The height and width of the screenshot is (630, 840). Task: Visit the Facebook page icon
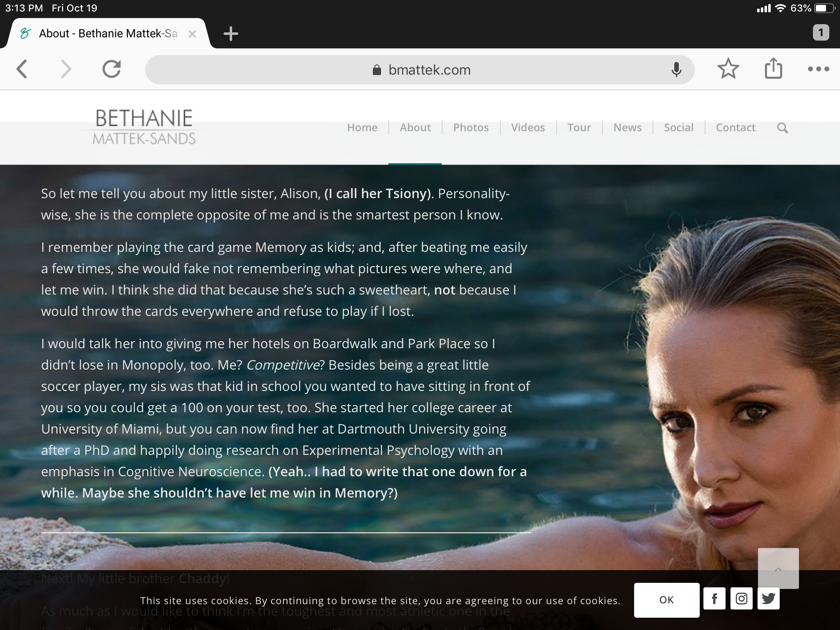pos(714,599)
